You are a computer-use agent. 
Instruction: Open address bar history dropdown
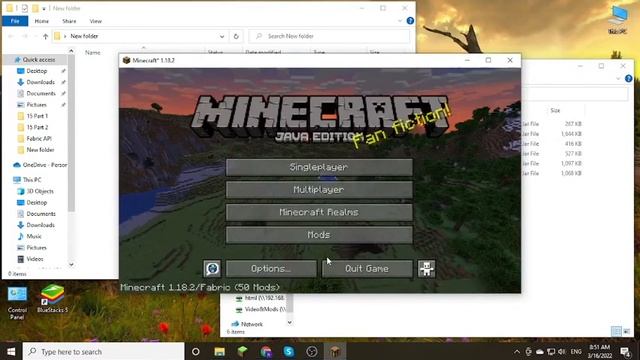coord(222,36)
